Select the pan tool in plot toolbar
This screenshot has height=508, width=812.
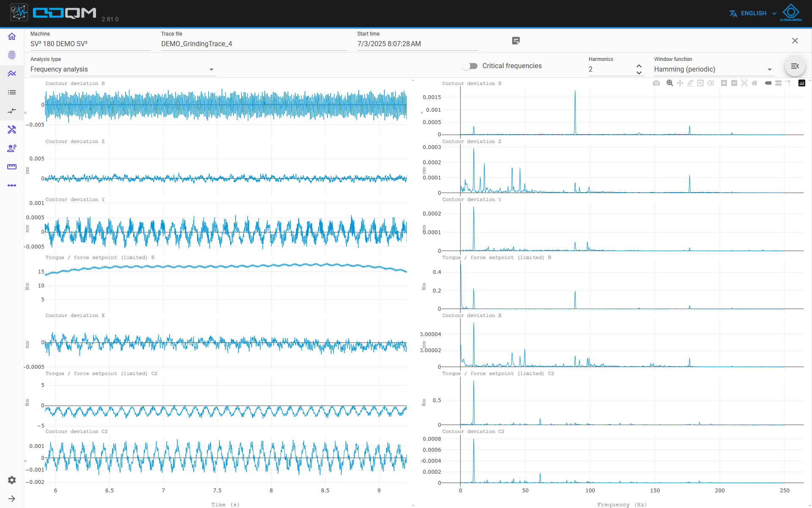click(680, 83)
